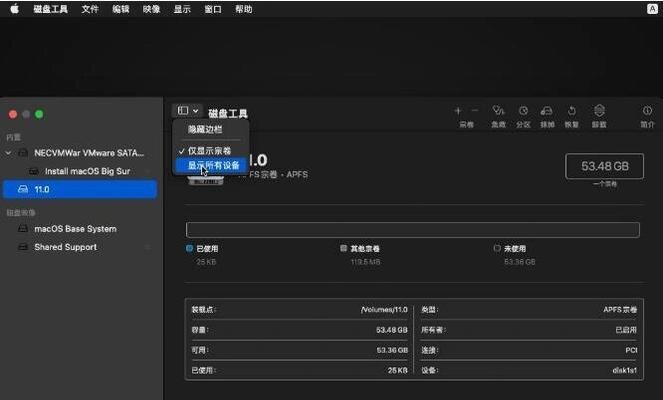Click the 其他宗卷 legend label
Viewport: 663px width, 400px height.
click(365, 249)
